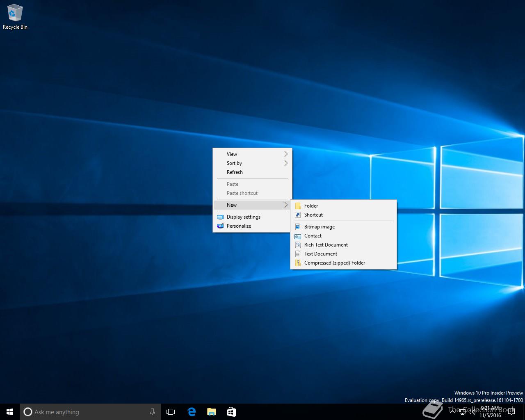Open network status tray icon

point(462,412)
